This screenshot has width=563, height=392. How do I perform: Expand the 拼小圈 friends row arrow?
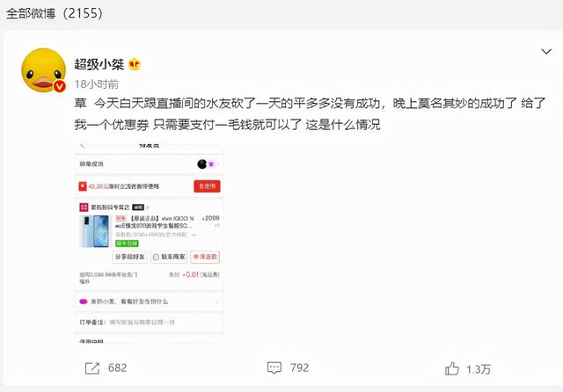[216, 302]
